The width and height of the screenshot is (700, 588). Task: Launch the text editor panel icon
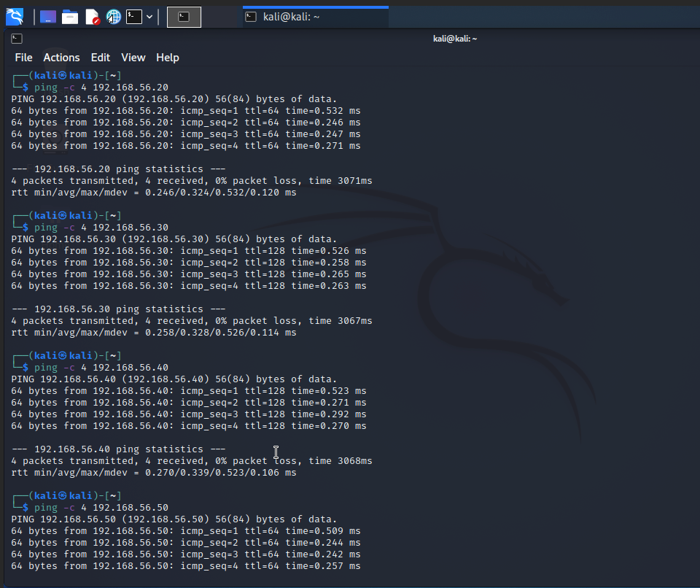click(x=92, y=17)
